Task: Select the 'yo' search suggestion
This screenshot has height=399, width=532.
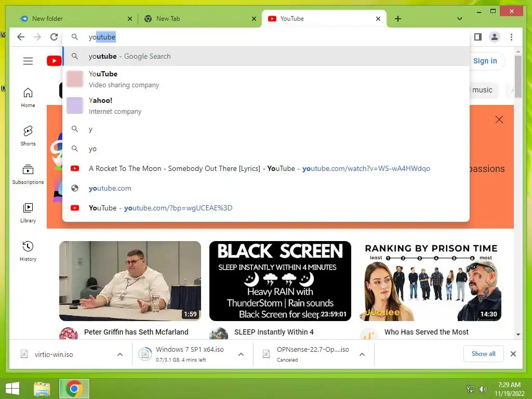Action: tap(266, 149)
